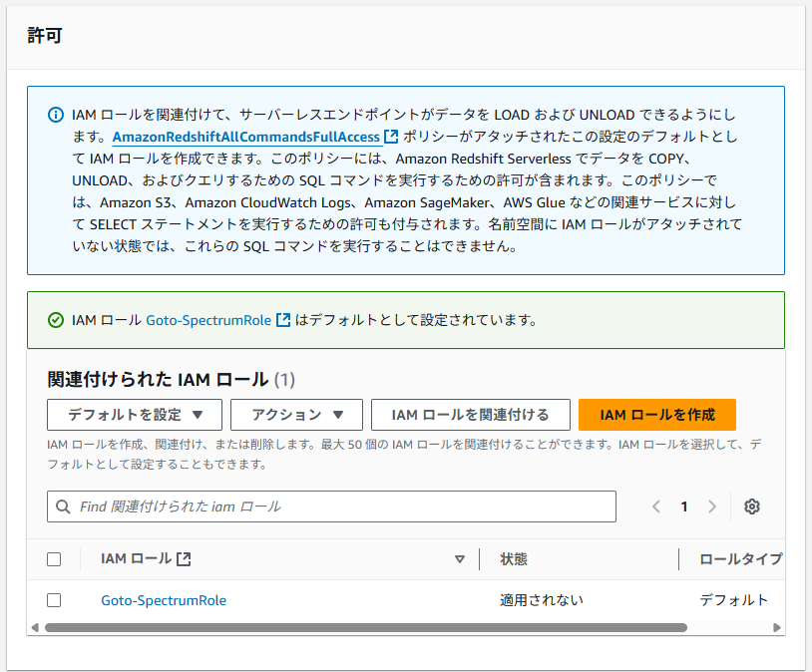Click previous page arrow in pagination
812x672 pixels.
click(x=656, y=506)
